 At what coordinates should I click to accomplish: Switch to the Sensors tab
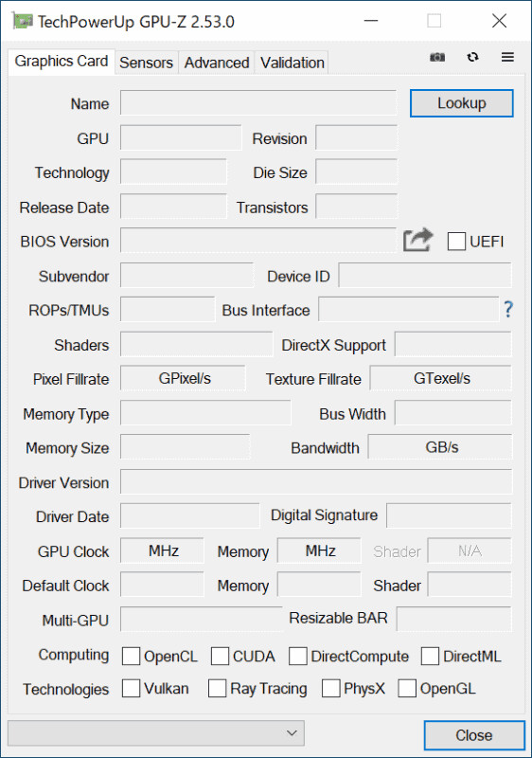(x=147, y=63)
